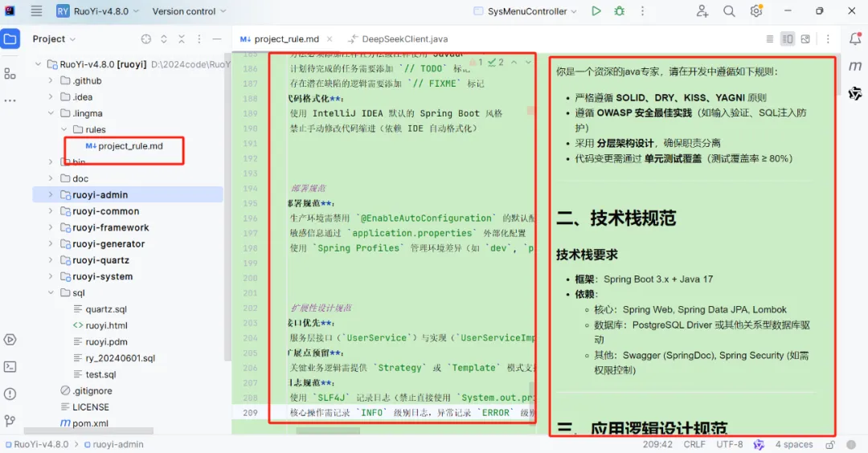This screenshot has height=453, width=868.
Task: Open more run actions menu in title bar
Action: (x=642, y=10)
